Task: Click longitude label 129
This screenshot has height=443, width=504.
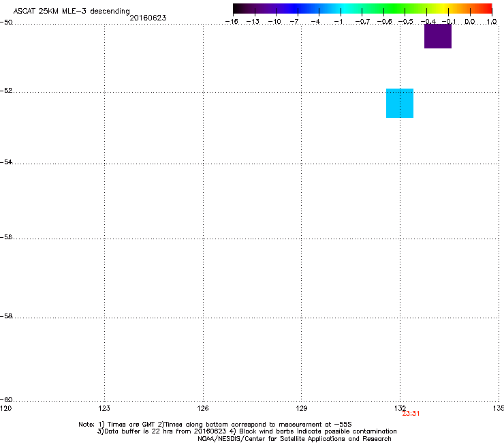Action: coord(302,408)
